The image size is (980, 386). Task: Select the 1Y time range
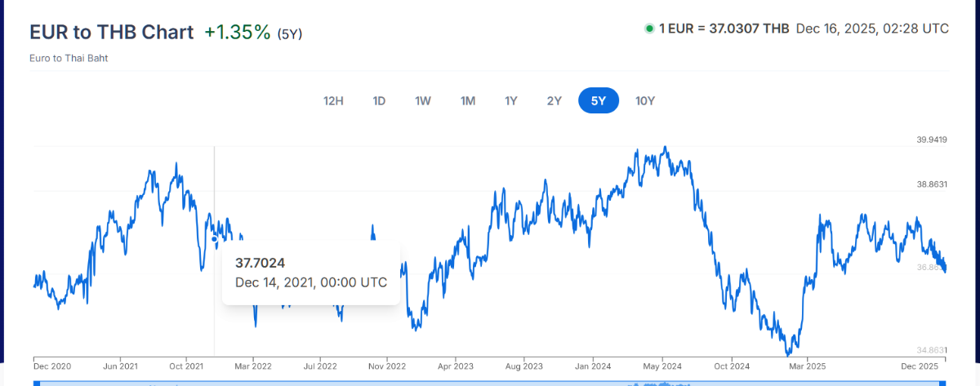(511, 101)
